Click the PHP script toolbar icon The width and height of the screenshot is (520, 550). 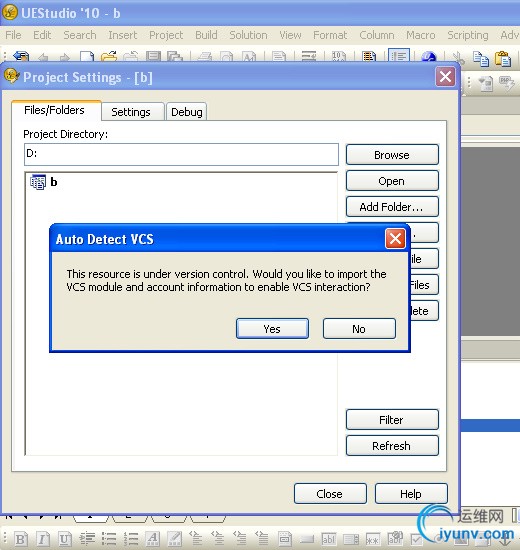tap(506, 83)
